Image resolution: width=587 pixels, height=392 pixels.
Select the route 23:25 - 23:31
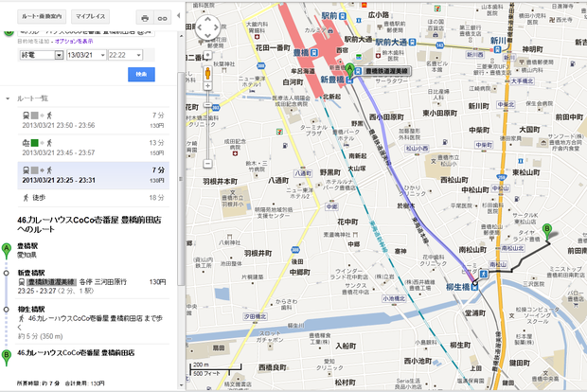point(93,175)
